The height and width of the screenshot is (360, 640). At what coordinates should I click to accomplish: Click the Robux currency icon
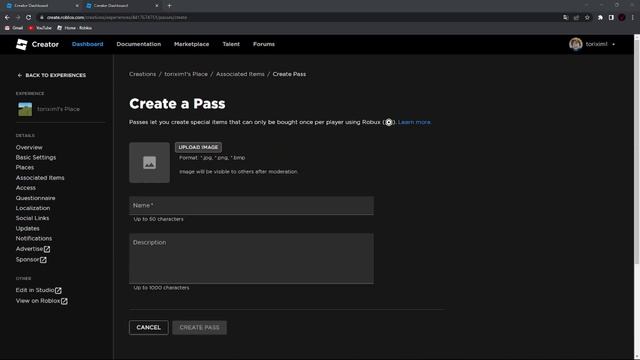pyautogui.click(x=389, y=122)
